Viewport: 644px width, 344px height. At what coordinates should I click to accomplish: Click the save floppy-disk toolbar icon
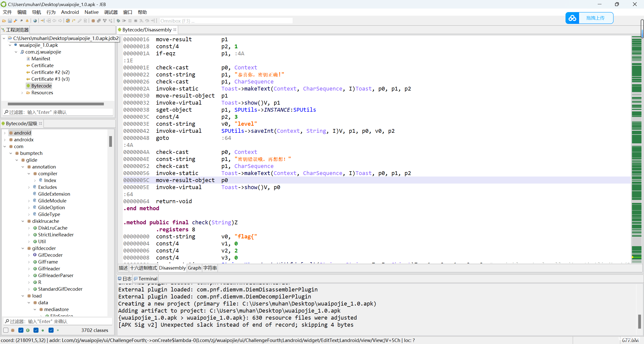click(x=10, y=21)
